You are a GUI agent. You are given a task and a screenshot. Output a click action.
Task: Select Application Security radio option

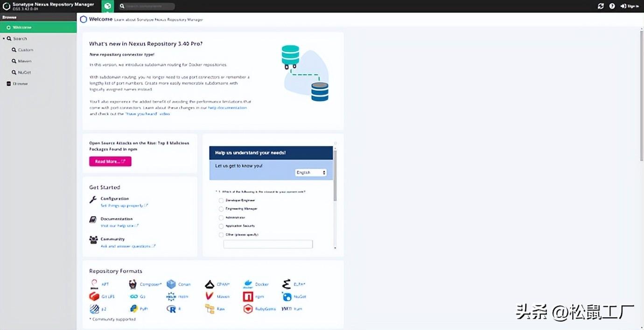pyautogui.click(x=221, y=226)
